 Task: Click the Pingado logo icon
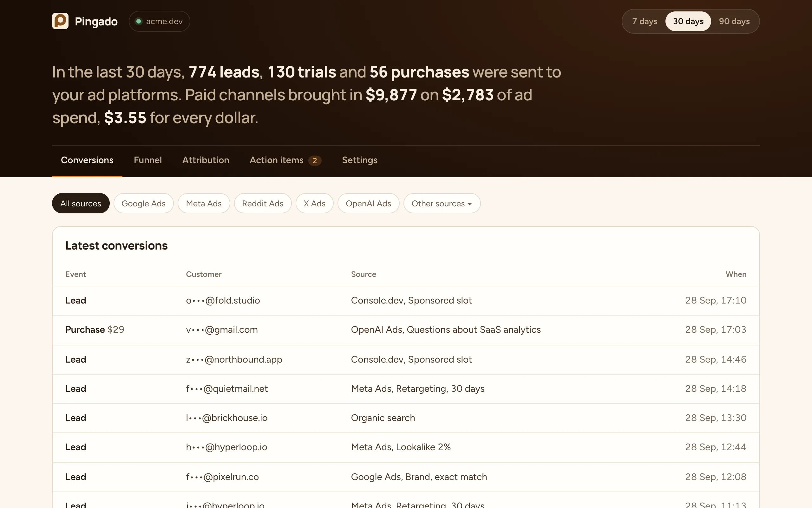(60, 21)
